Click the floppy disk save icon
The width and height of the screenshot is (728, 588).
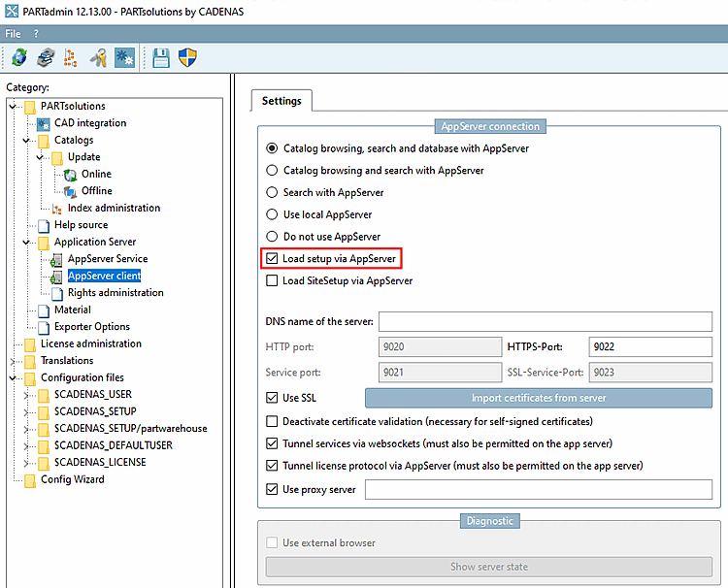click(160, 57)
